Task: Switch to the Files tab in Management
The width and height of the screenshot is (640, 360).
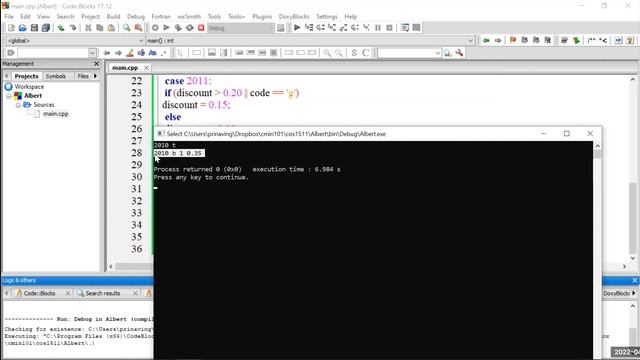Action: [x=83, y=76]
